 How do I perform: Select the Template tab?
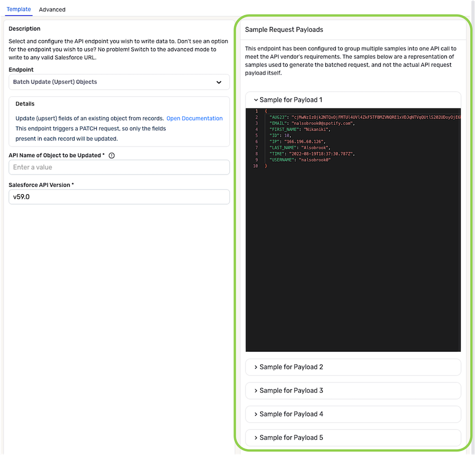point(19,9)
